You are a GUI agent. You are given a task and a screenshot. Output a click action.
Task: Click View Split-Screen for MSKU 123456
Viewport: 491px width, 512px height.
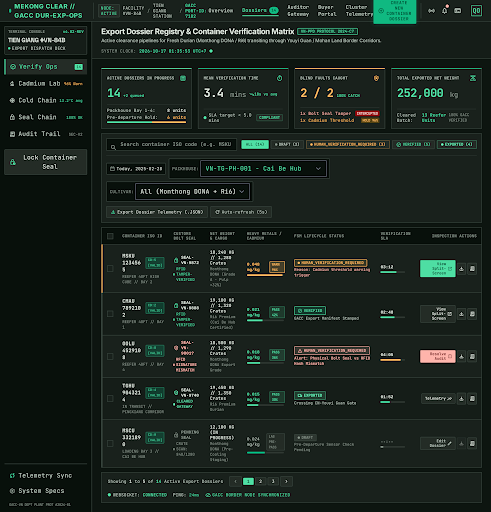pos(438,269)
